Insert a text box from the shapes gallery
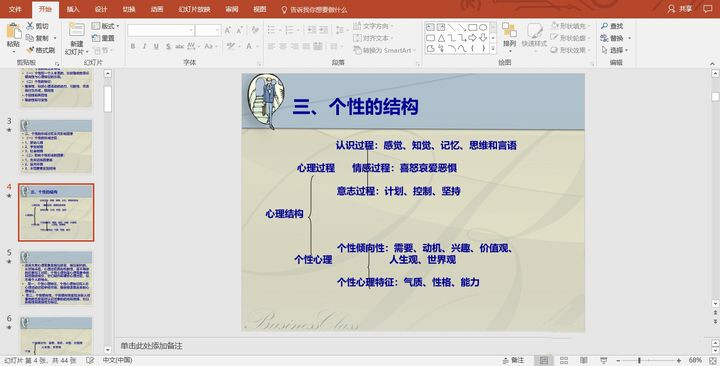This screenshot has width=720, height=366. (430, 27)
